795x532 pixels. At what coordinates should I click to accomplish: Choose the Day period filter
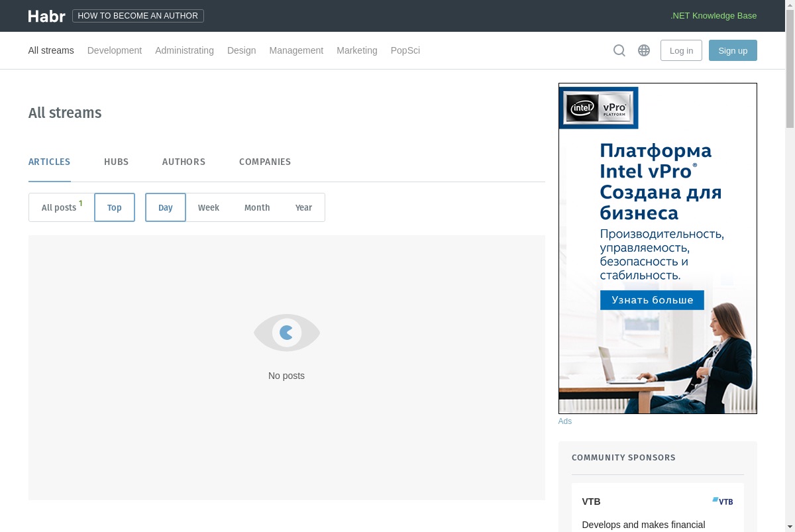[x=166, y=207]
